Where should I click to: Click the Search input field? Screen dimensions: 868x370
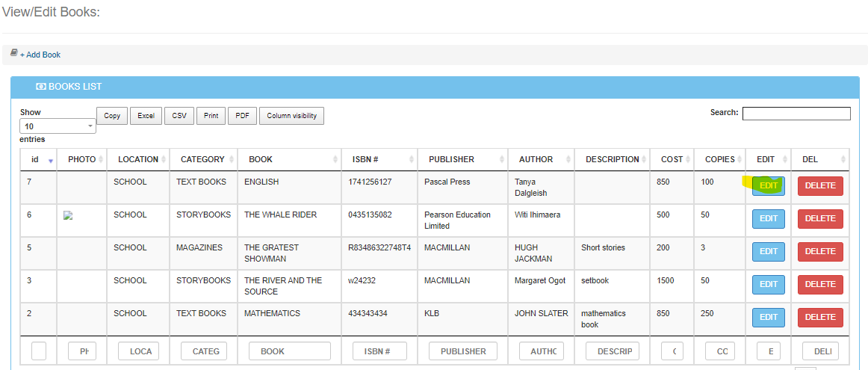pyautogui.click(x=796, y=114)
